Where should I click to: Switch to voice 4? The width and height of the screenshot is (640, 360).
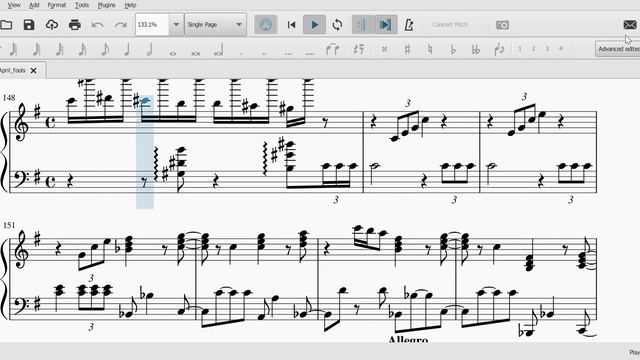click(561, 49)
